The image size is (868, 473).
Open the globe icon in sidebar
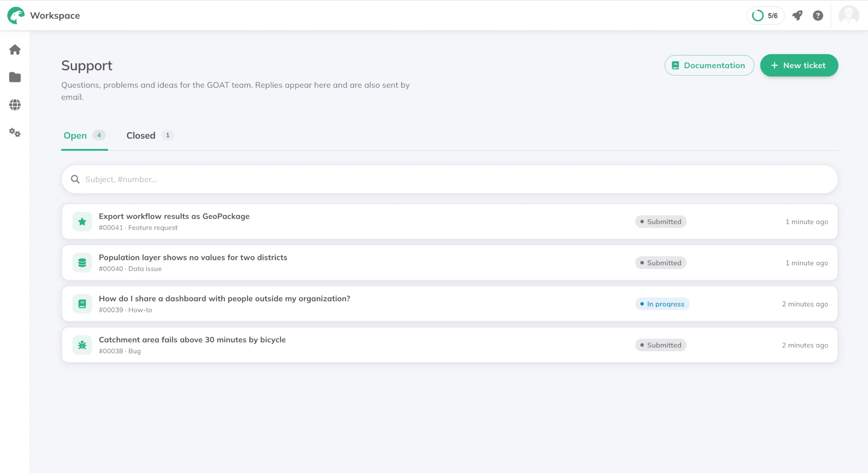[15, 105]
